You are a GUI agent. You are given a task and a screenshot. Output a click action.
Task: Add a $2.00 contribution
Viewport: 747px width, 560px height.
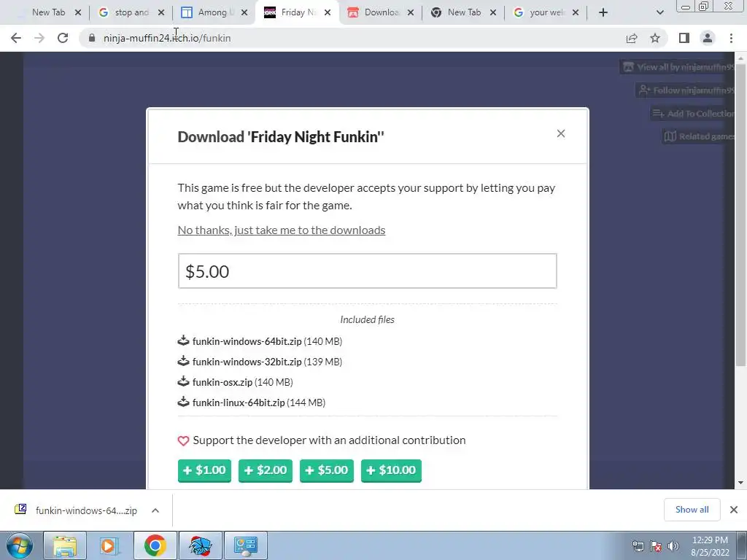[266, 470]
